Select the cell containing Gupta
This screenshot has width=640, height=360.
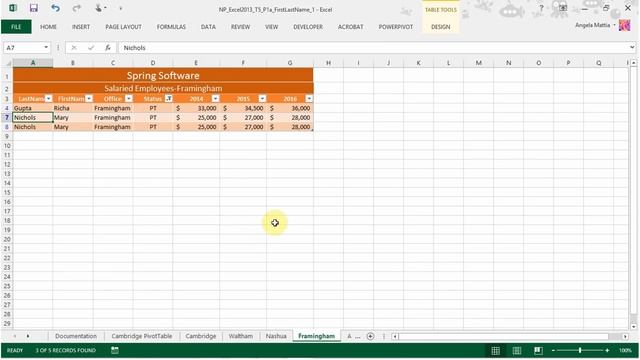tap(33, 108)
